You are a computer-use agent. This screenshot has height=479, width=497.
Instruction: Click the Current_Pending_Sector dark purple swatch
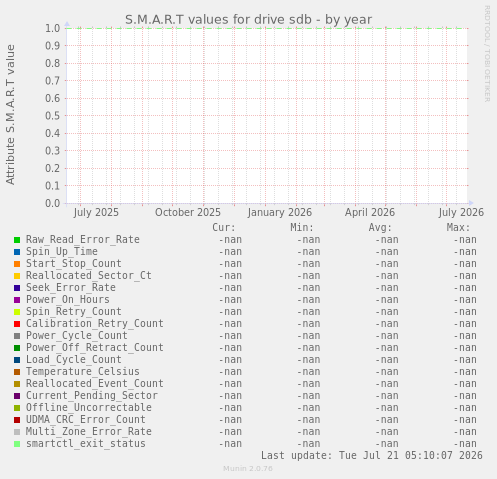click(17, 396)
